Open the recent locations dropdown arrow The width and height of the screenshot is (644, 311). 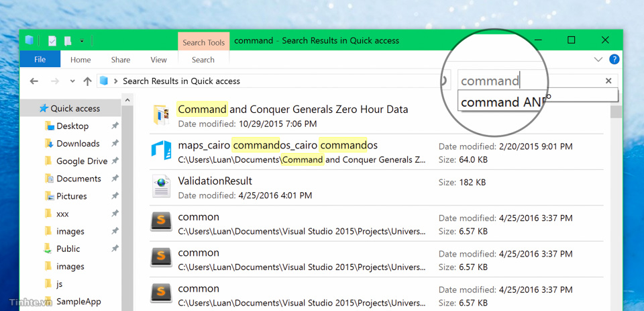pos(72,81)
